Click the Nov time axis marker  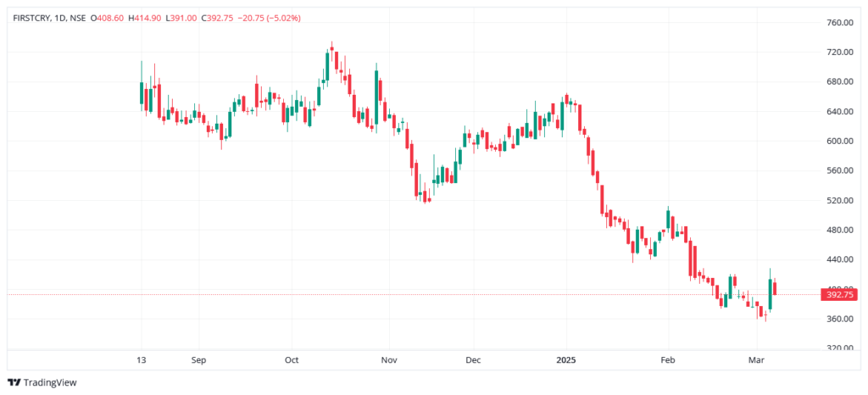[x=388, y=359]
